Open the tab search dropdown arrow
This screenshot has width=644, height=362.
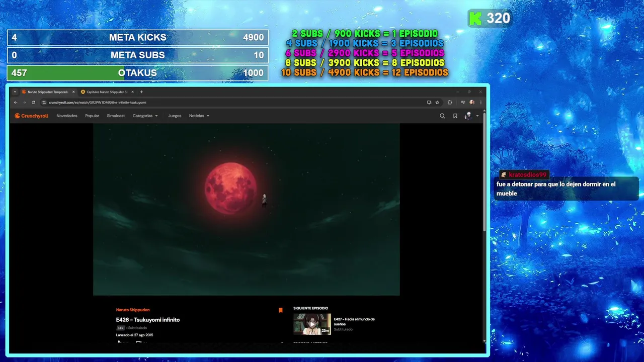click(x=15, y=92)
